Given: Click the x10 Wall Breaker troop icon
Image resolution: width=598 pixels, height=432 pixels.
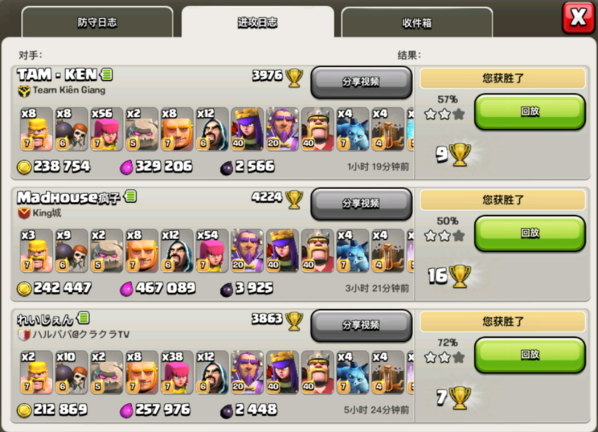Looking at the screenshot, I should click(x=71, y=372).
